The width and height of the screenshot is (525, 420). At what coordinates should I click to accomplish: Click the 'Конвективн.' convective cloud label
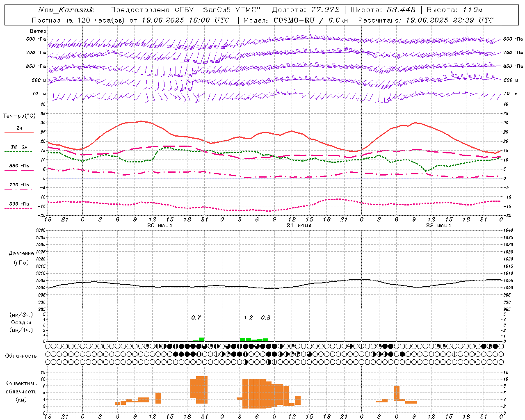(x=21, y=383)
